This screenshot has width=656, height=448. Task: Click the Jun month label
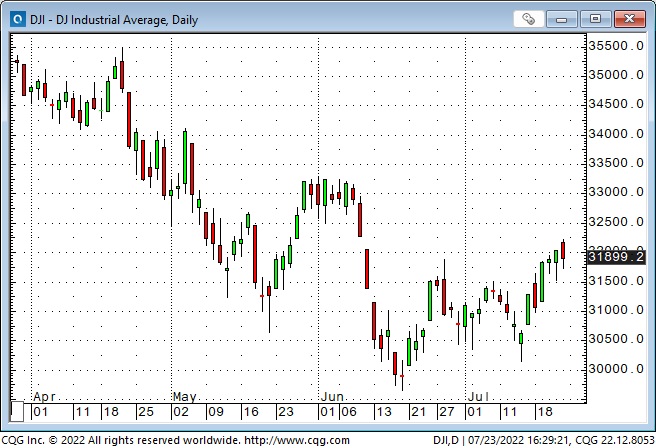point(332,397)
